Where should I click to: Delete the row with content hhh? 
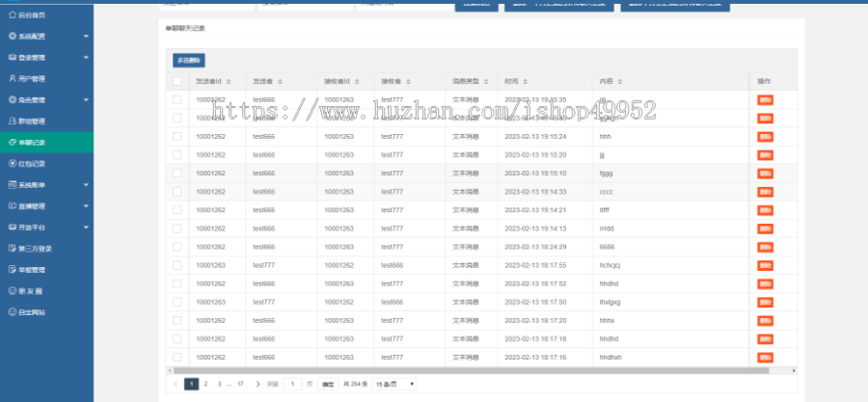[x=765, y=137]
